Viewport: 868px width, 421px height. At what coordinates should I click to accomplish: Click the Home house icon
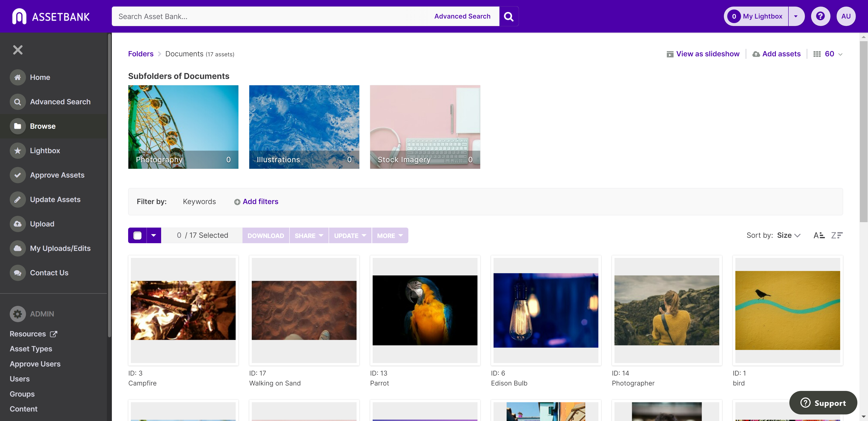point(18,77)
